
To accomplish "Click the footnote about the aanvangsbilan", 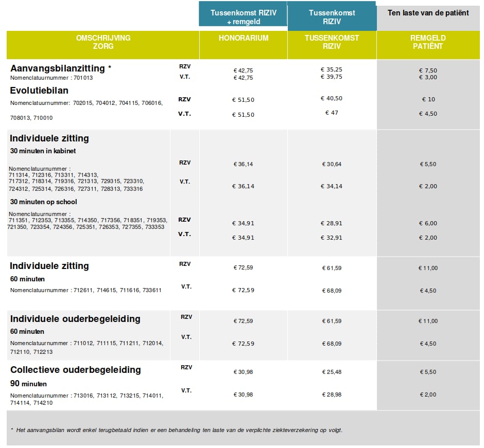I will click(177, 430).
